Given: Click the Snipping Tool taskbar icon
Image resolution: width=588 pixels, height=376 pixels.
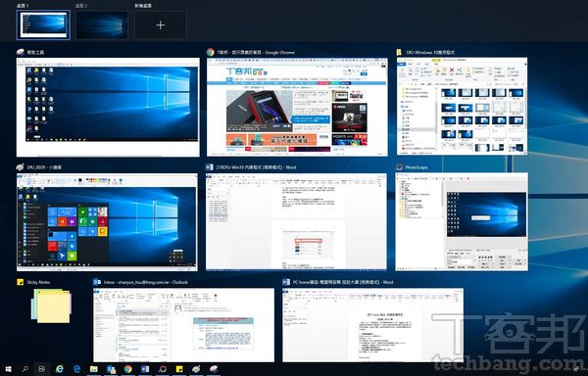Looking at the screenshot, I should [214, 369].
